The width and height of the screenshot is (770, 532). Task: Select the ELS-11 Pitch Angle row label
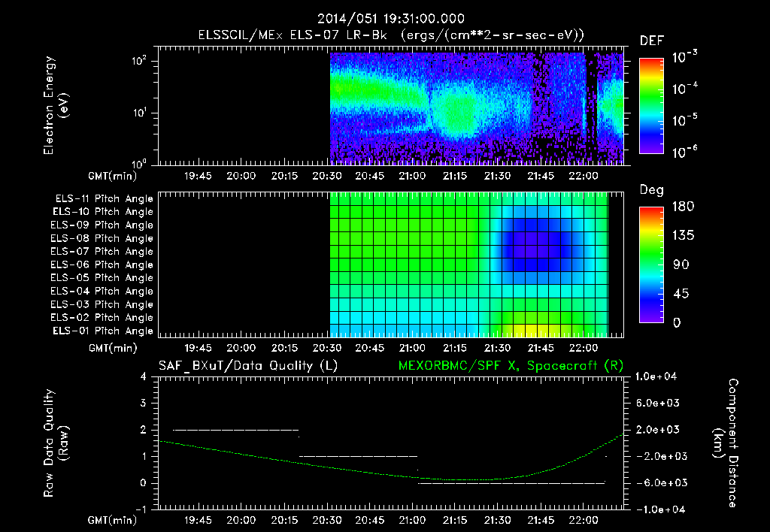tap(104, 199)
